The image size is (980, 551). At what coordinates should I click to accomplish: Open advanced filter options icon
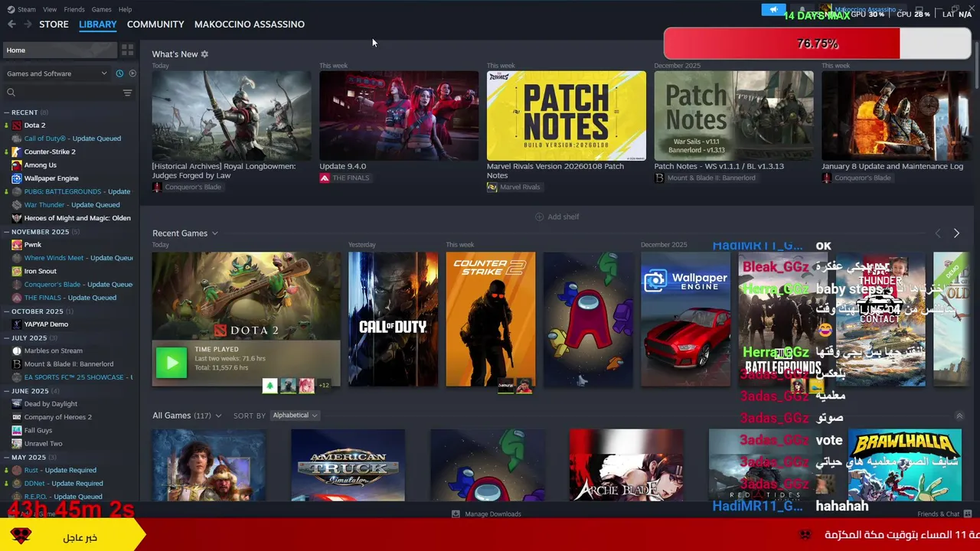pos(127,93)
